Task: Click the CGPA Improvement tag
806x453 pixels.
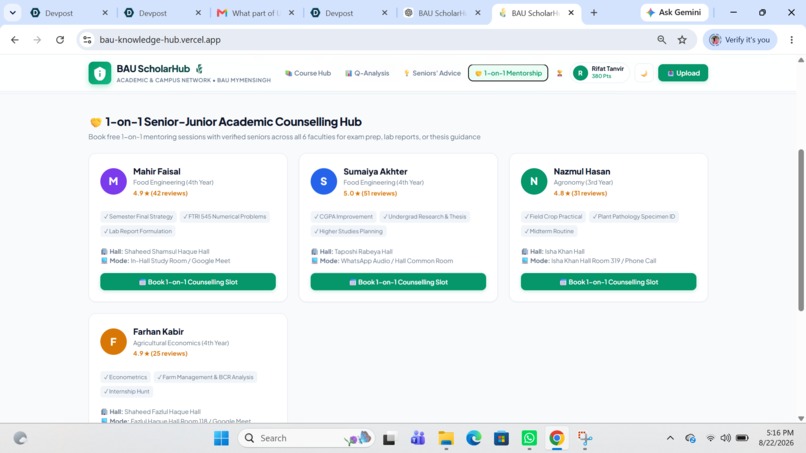Action: (343, 216)
